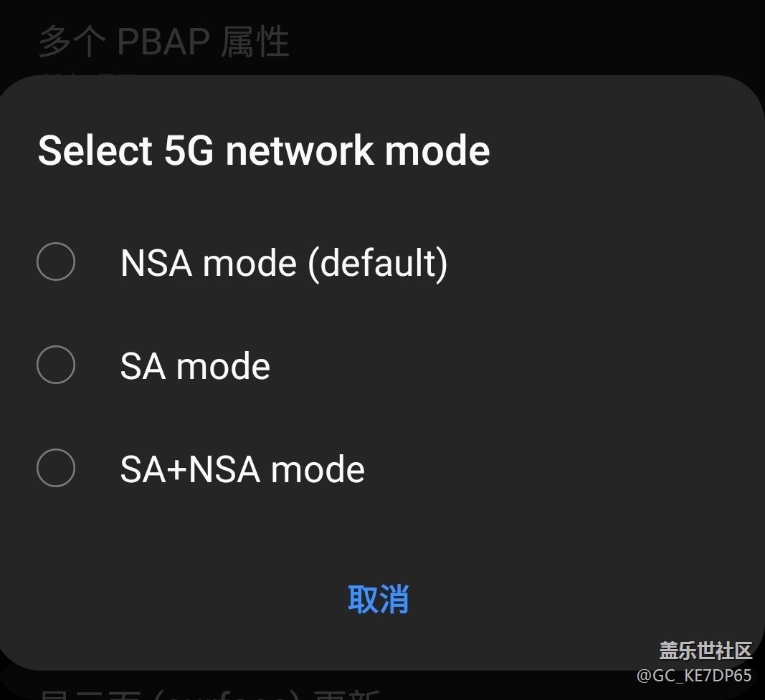
Task: Click the "SA+NSA" text in the third option
Action: click(x=189, y=469)
